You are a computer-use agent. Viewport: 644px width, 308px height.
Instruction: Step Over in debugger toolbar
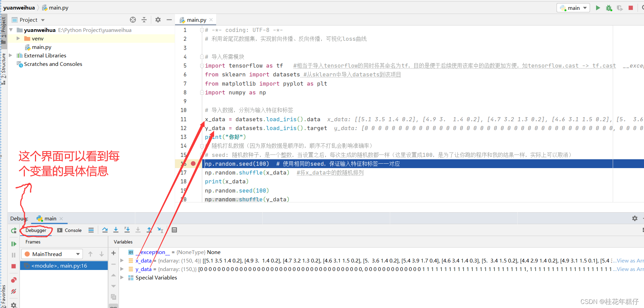point(105,230)
